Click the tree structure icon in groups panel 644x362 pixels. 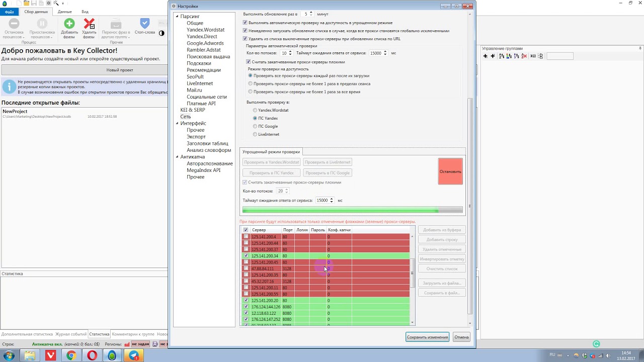click(541, 56)
